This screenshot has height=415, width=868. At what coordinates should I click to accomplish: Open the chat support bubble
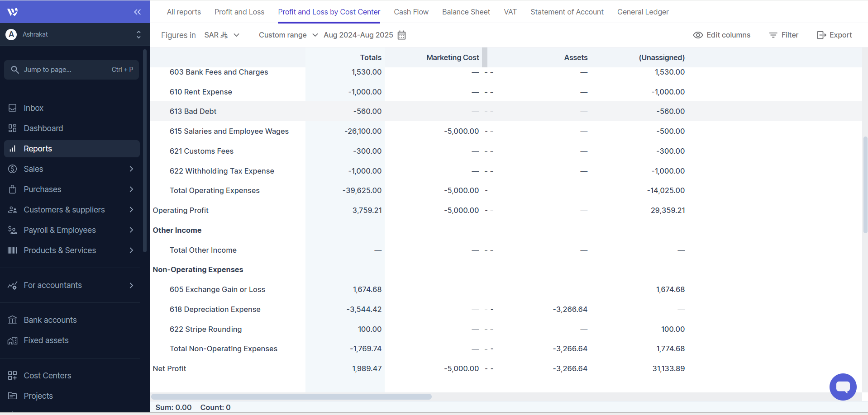coord(842,387)
